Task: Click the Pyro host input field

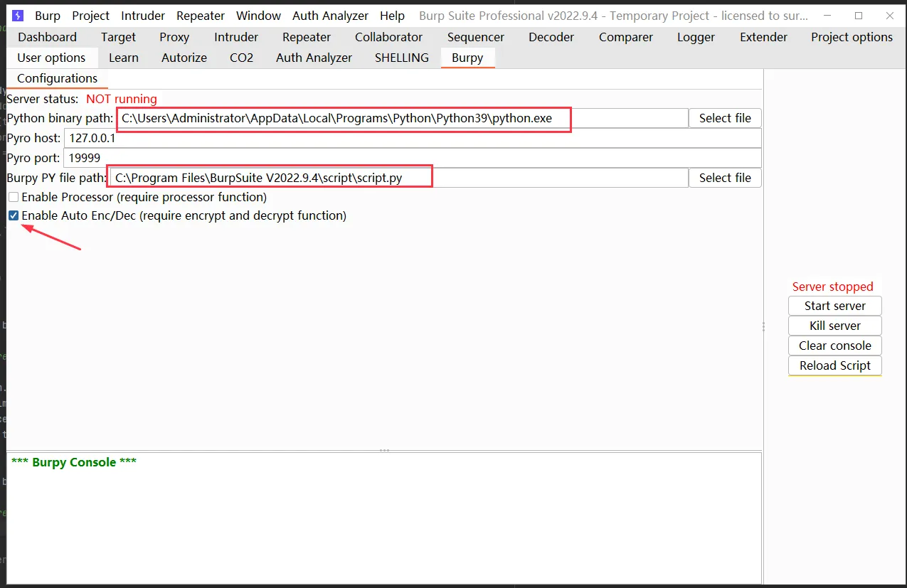Action: [413, 138]
